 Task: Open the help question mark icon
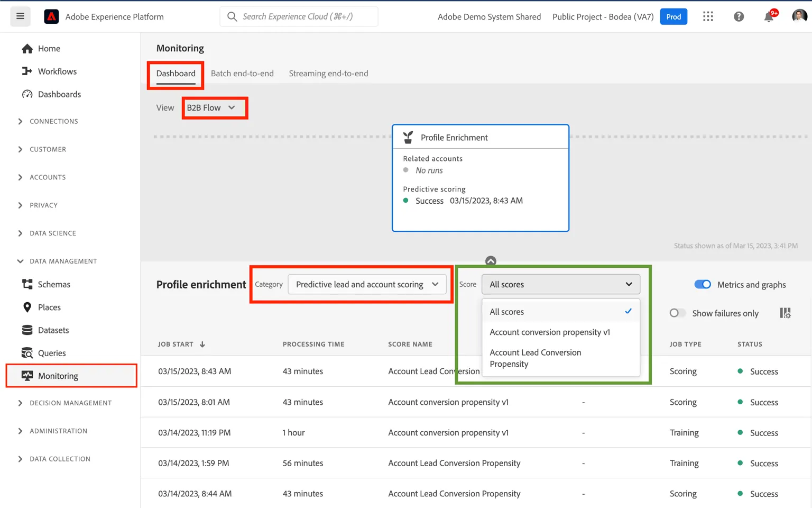[x=739, y=17]
